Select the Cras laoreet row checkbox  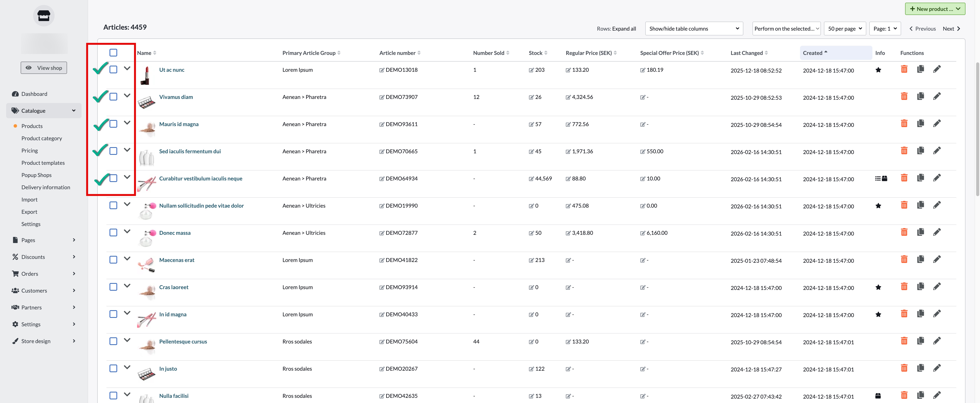click(x=113, y=287)
